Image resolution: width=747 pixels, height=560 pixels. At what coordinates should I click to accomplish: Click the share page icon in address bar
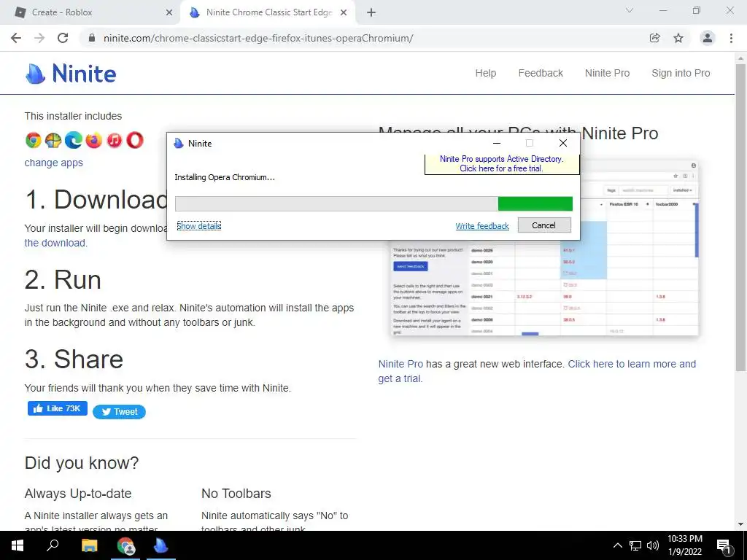[x=655, y=38]
